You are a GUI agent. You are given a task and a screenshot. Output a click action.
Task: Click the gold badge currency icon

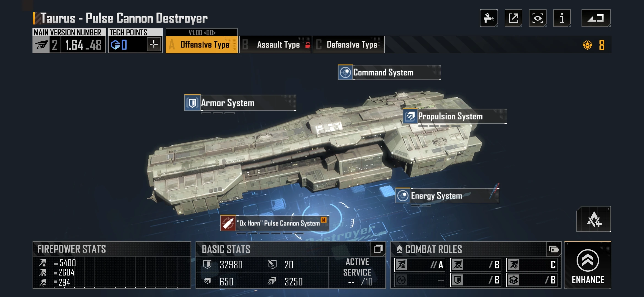[x=587, y=45]
